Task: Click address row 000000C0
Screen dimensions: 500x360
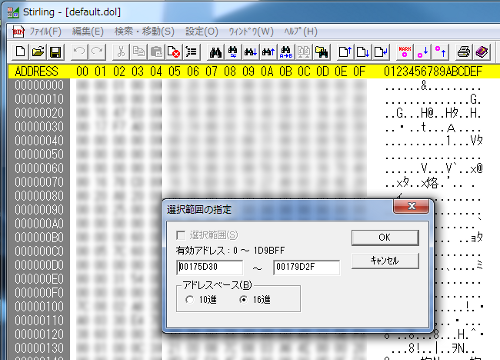Action: point(39,251)
